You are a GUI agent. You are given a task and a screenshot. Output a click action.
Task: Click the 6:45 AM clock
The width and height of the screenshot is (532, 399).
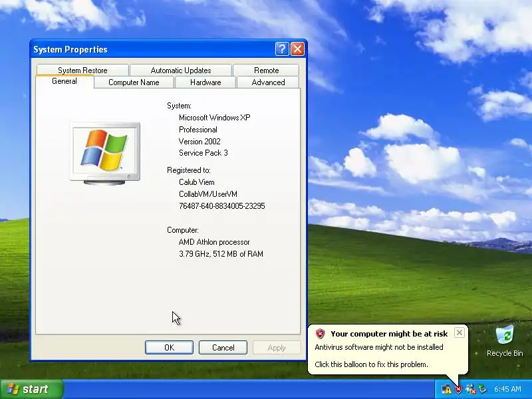click(x=507, y=389)
